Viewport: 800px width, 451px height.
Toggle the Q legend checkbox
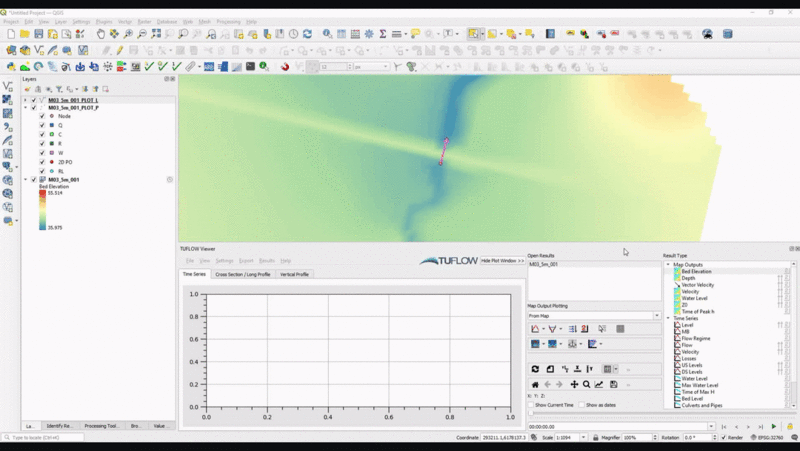tap(42, 126)
